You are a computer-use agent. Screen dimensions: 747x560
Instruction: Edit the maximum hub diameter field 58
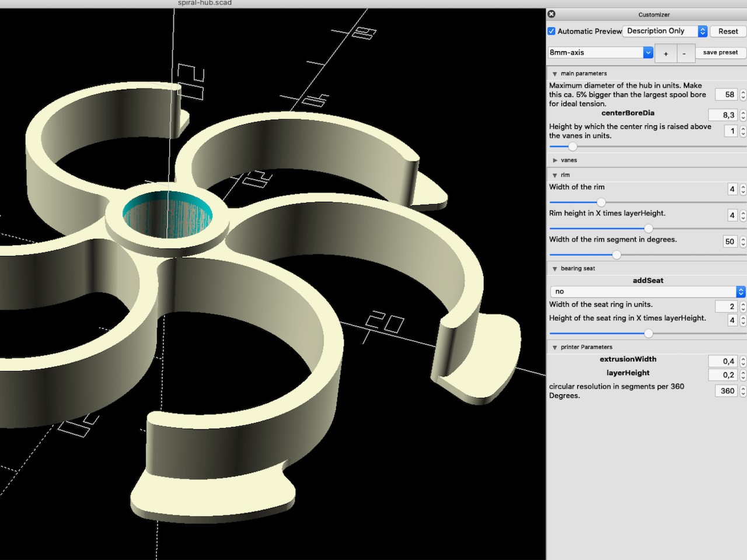click(727, 94)
